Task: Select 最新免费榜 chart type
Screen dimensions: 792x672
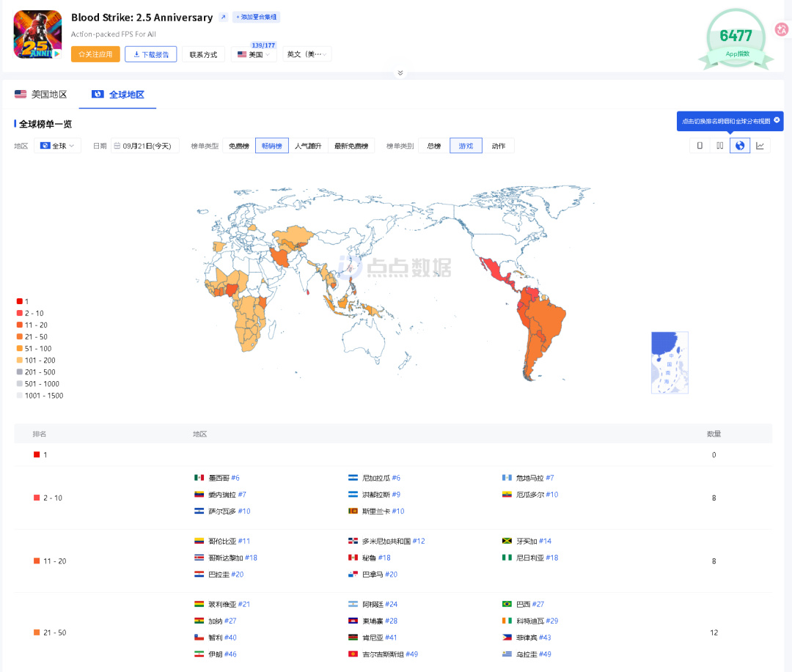Action: 351,146
